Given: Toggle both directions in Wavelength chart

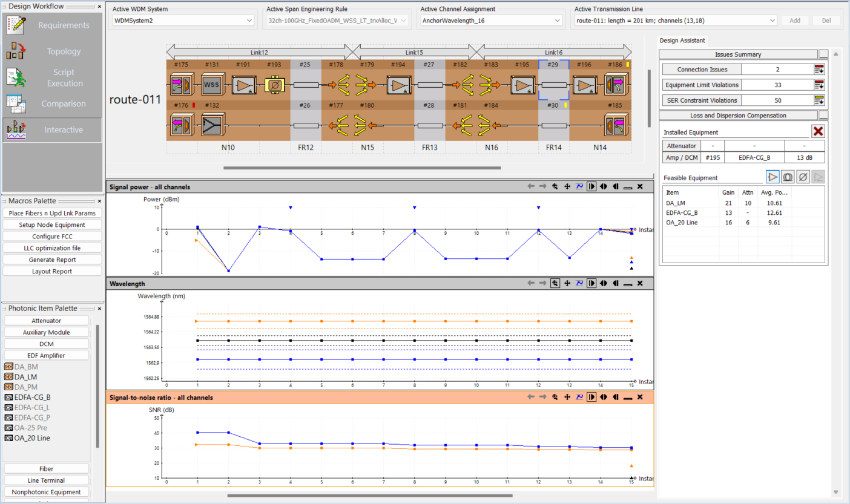Looking at the screenshot, I should pos(604,283).
